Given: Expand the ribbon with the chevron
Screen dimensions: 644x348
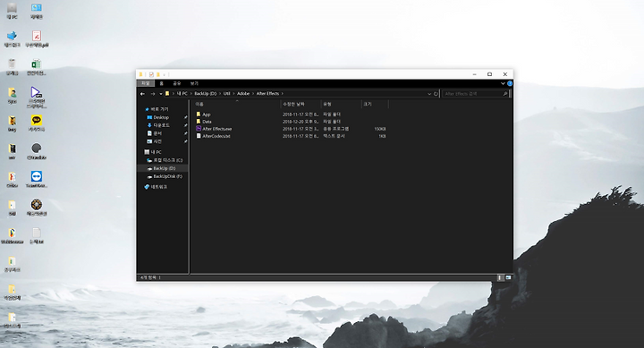Looking at the screenshot, I should coord(503,83).
